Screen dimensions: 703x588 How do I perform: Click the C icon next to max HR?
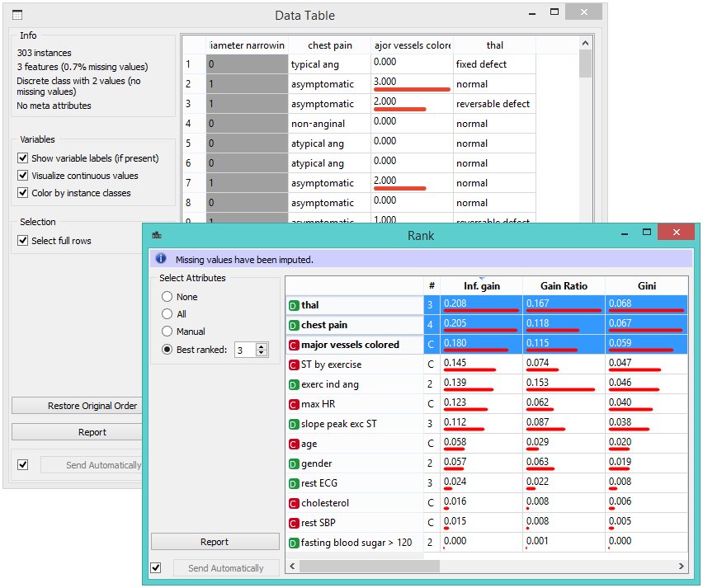point(293,403)
